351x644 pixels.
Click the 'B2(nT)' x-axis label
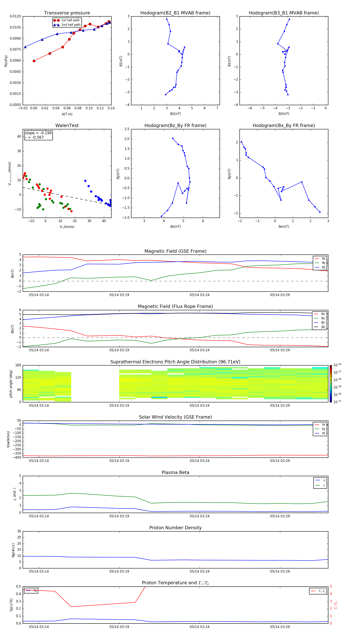tap(175, 114)
